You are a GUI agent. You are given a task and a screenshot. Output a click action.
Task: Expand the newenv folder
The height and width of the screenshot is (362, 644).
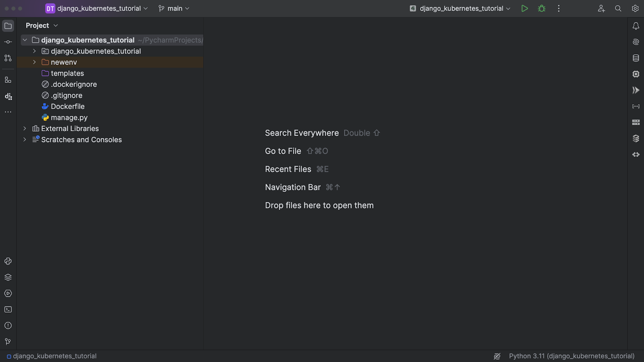click(x=34, y=62)
